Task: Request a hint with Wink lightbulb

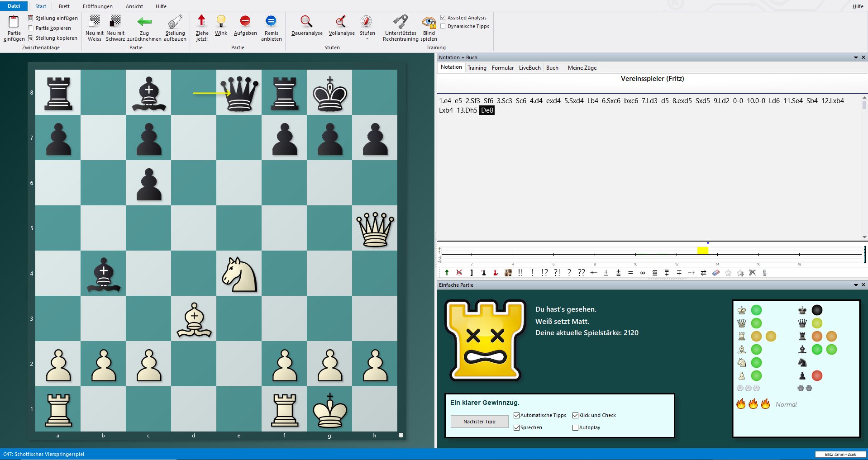Action: click(x=221, y=25)
